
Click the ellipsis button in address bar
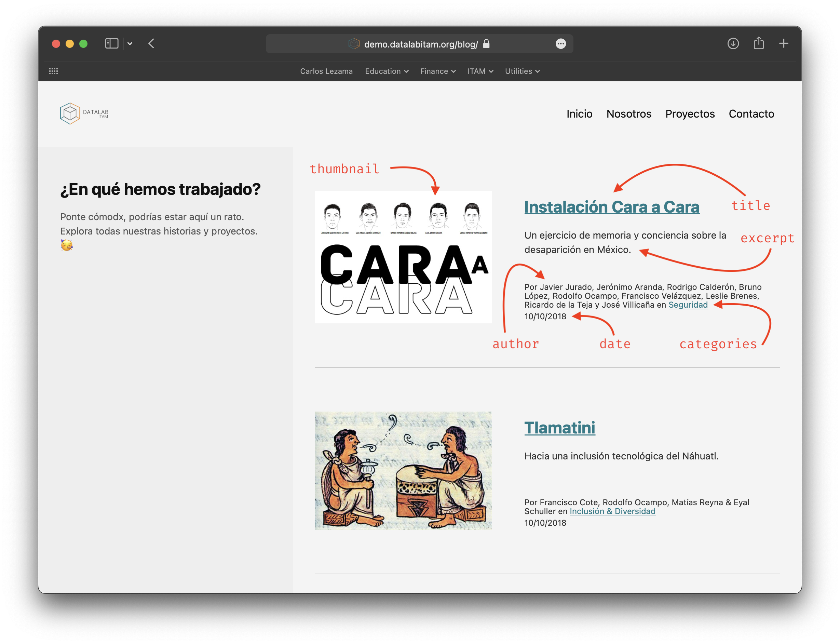560,44
